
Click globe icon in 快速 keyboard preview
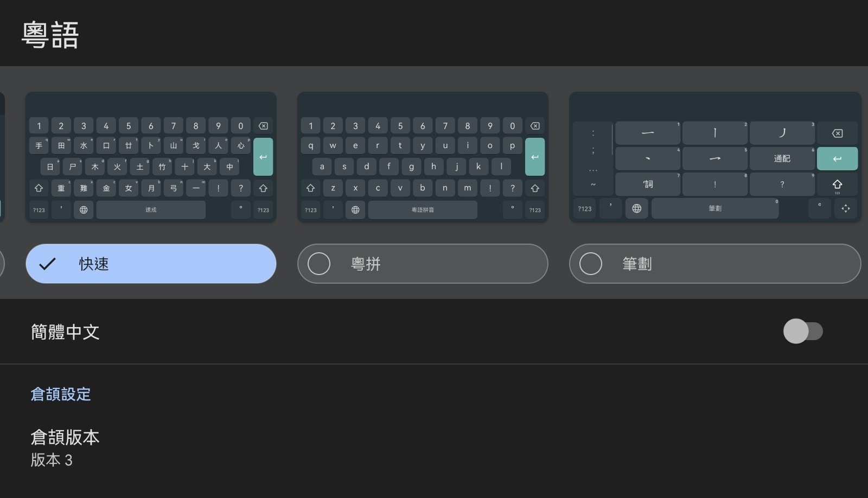tap(84, 210)
